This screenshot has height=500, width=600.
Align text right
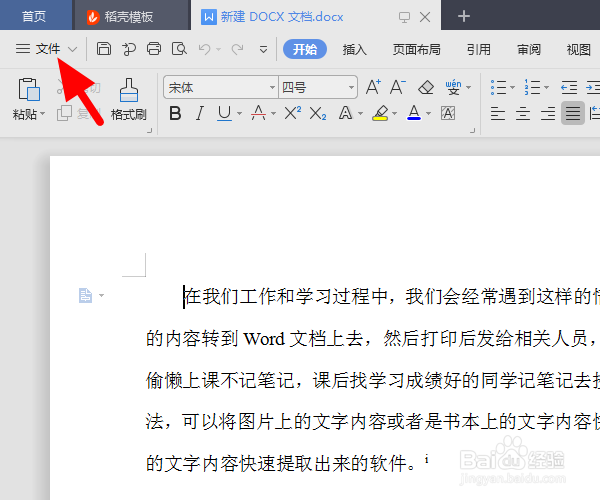(548, 114)
